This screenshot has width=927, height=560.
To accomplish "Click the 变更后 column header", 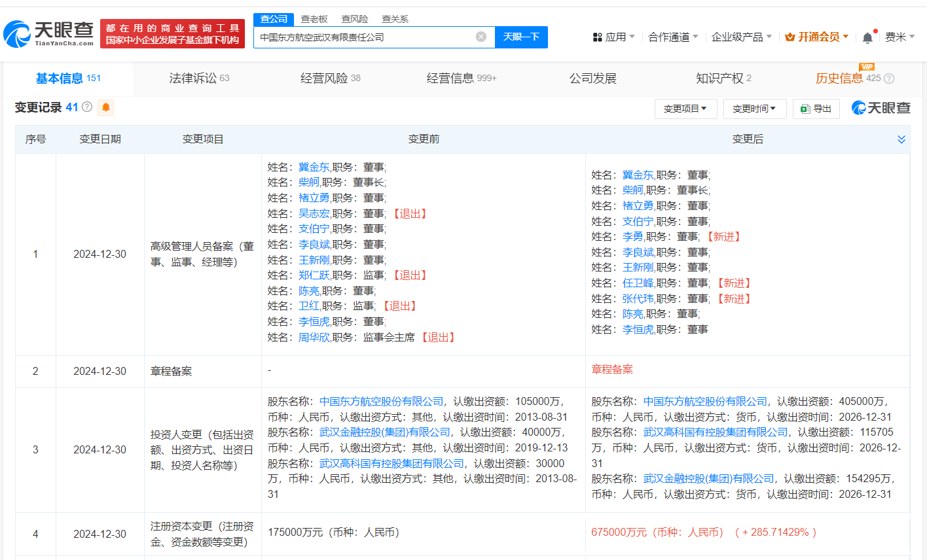I will pos(748,139).
